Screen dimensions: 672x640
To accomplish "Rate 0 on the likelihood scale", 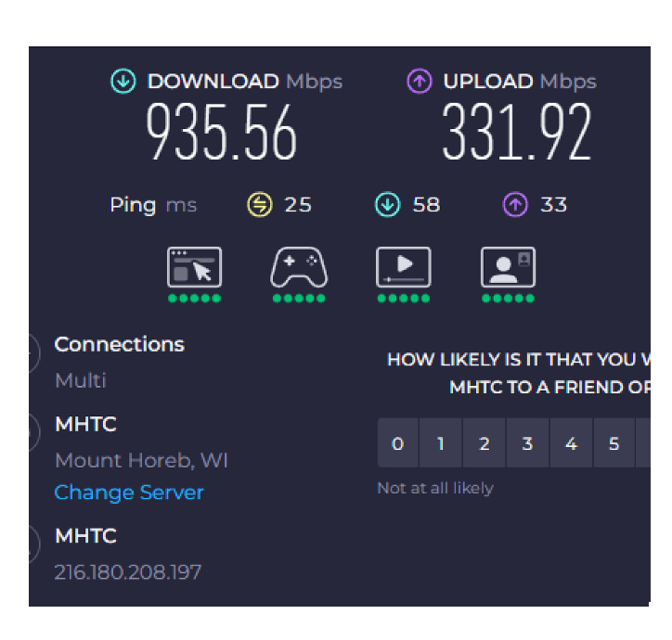I will point(398,444).
